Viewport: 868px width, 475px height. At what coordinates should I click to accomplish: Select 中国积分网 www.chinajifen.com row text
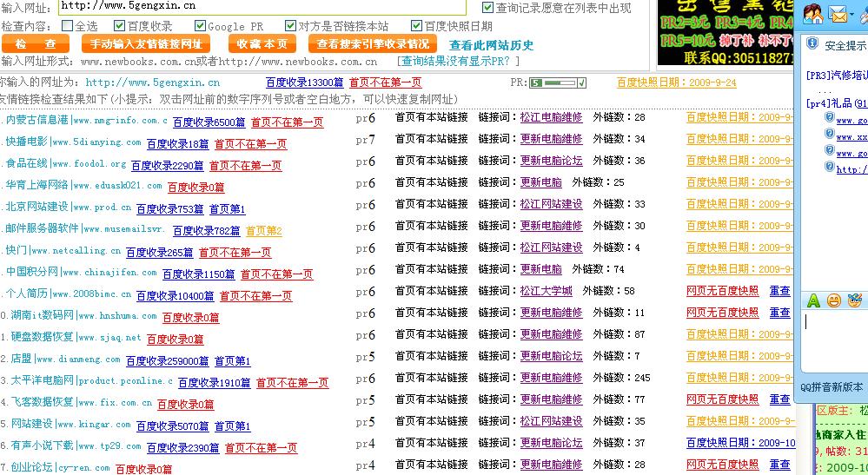pos(82,272)
